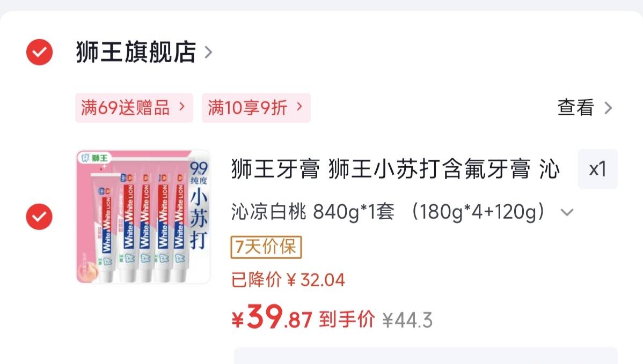Tap the arrow beside 狮王旗舰店
The image size is (643, 364).
(208, 53)
